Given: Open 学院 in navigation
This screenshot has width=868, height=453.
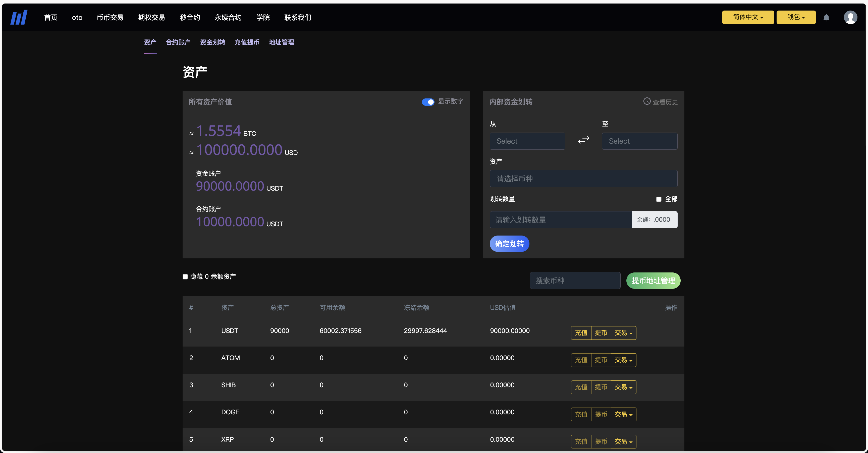Looking at the screenshot, I should [x=263, y=18].
